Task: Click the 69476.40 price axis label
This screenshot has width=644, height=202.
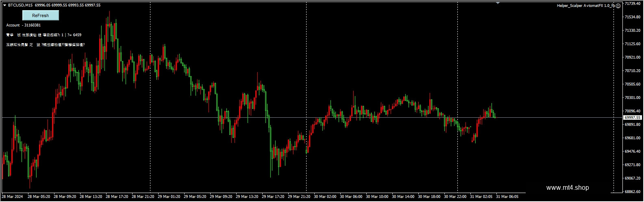Action: [x=633, y=151]
